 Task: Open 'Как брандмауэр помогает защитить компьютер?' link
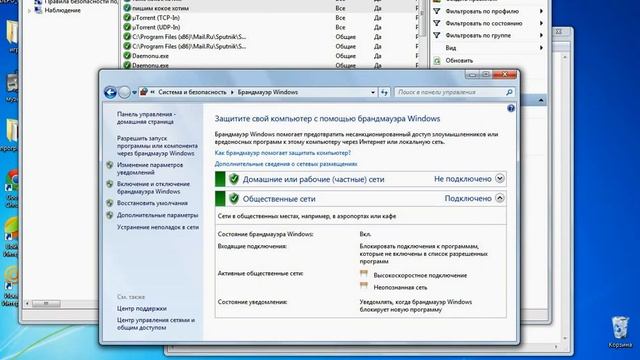(x=282, y=153)
